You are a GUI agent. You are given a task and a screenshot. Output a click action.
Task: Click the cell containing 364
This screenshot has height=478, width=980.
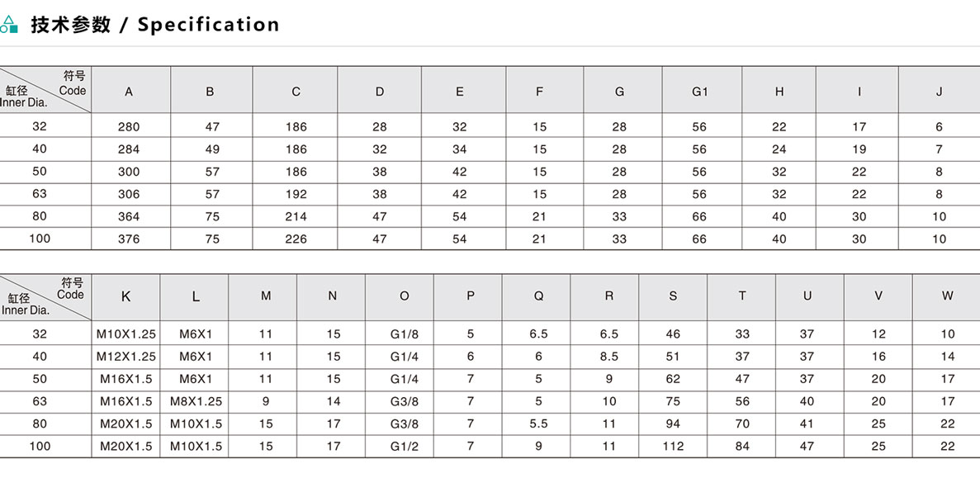pos(129,217)
